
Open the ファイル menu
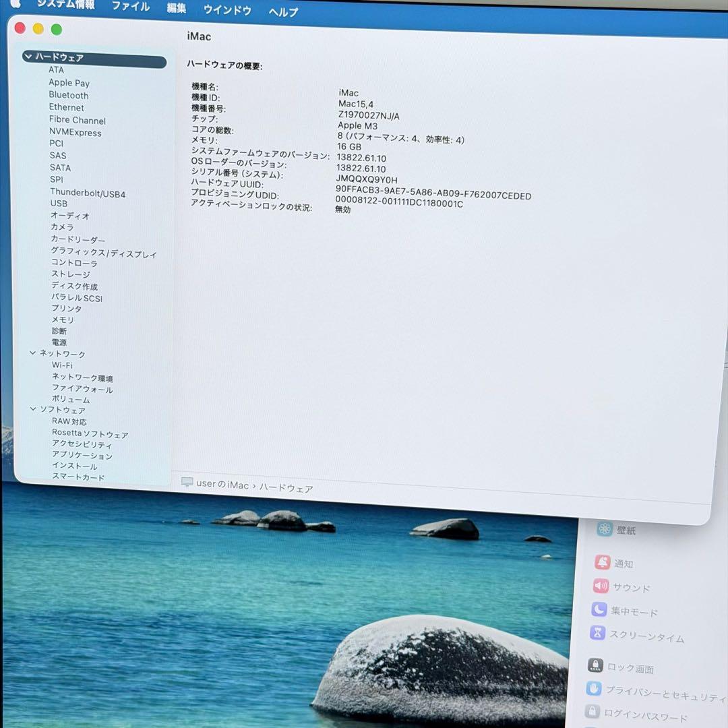pyautogui.click(x=131, y=6)
